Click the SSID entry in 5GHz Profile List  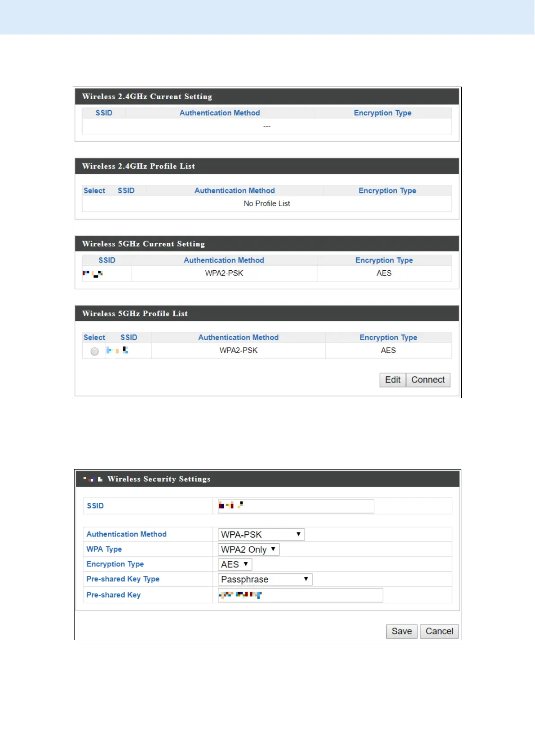pos(117,350)
